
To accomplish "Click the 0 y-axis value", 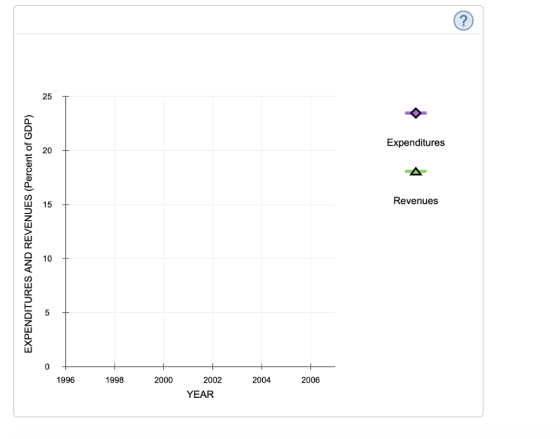I will 47,366.
